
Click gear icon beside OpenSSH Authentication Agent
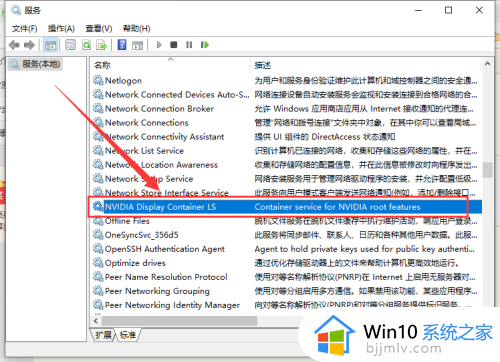tap(98, 249)
